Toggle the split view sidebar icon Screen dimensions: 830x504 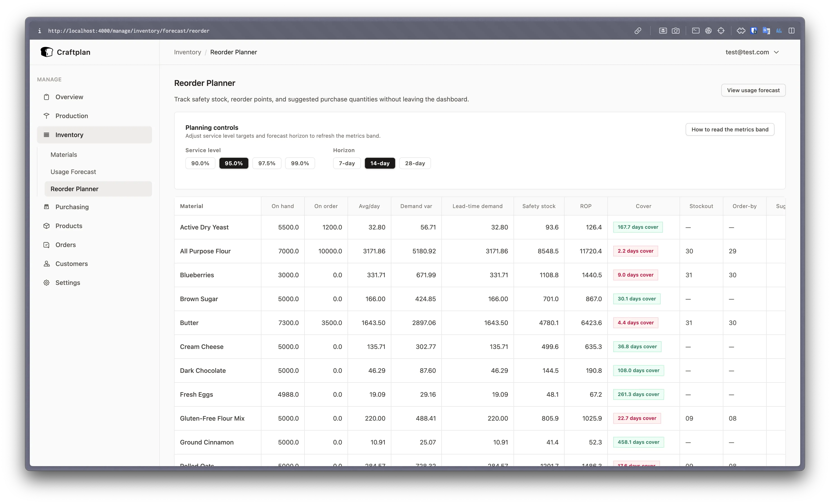pyautogui.click(x=792, y=31)
